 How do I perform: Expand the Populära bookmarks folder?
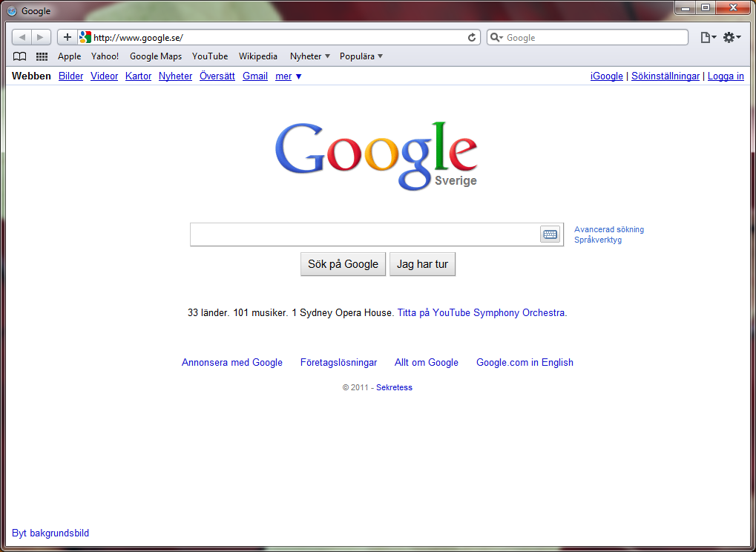tap(361, 56)
